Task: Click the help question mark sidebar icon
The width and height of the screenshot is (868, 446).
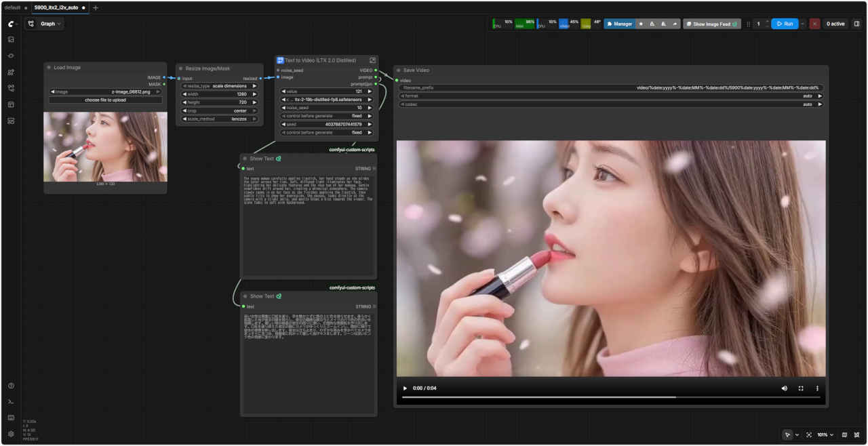Action: [11, 386]
